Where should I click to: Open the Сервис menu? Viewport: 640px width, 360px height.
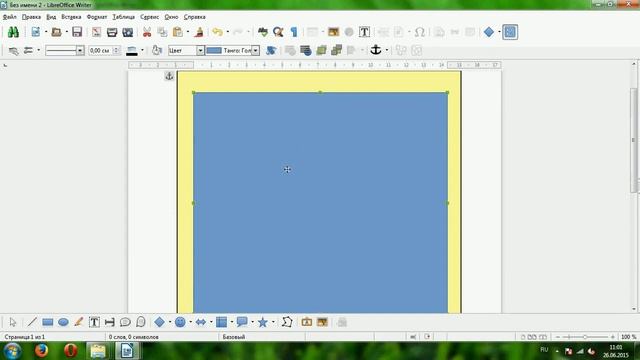149,17
